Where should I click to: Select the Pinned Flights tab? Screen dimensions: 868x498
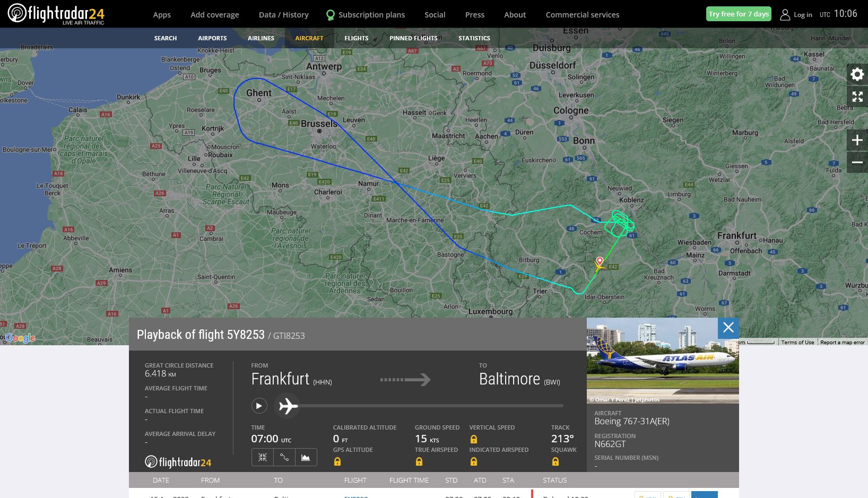pyautogui.click(x=413, y=38)
